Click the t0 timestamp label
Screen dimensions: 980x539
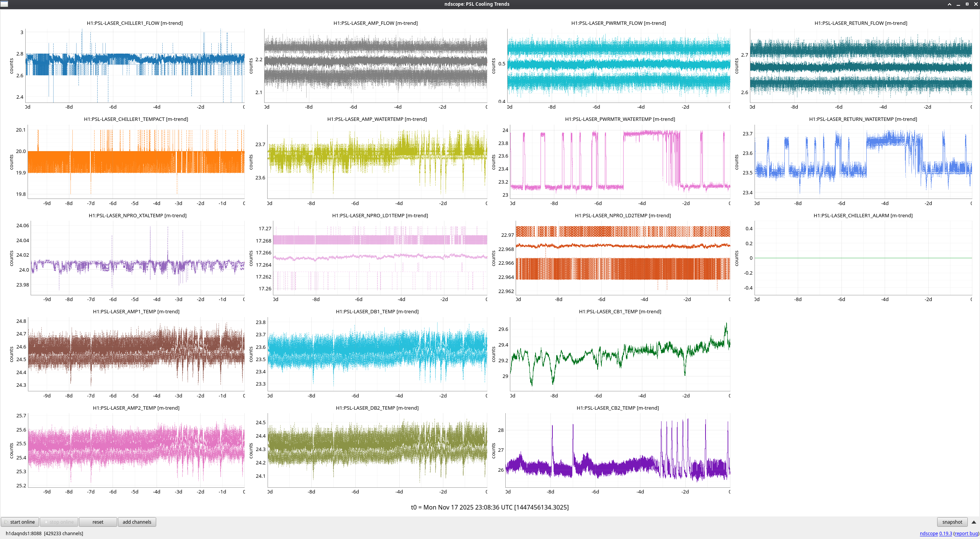tap(490, 507)
